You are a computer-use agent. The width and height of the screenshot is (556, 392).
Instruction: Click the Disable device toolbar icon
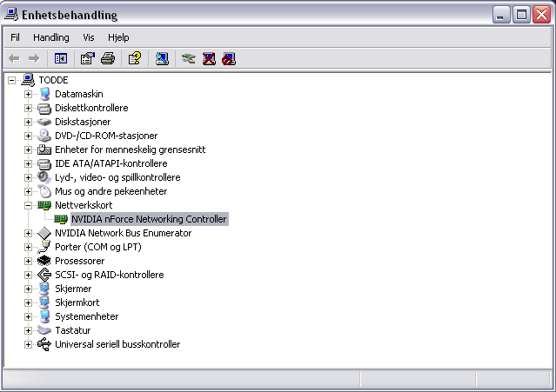pyautogui.click(x=229, y=58)
